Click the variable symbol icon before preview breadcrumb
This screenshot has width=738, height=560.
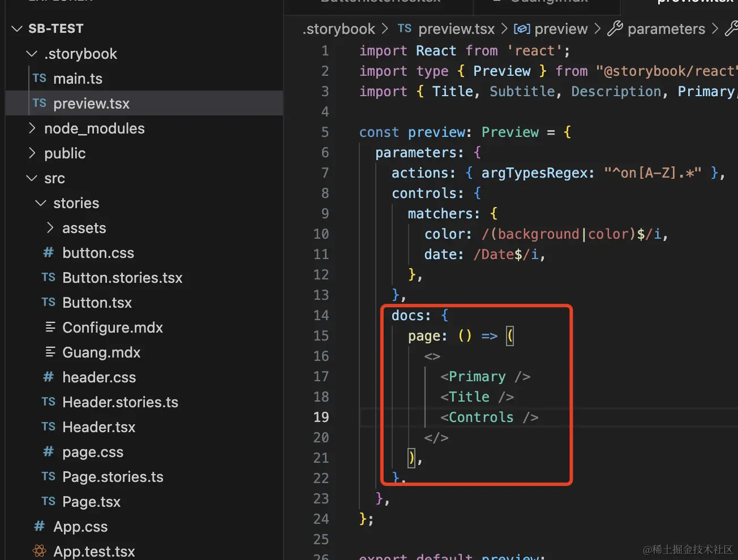pos(522,29)
